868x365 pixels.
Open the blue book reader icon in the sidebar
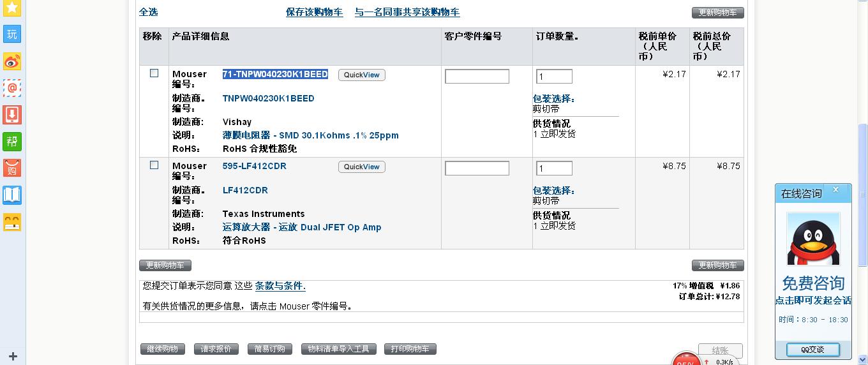(x=12, y=195)
